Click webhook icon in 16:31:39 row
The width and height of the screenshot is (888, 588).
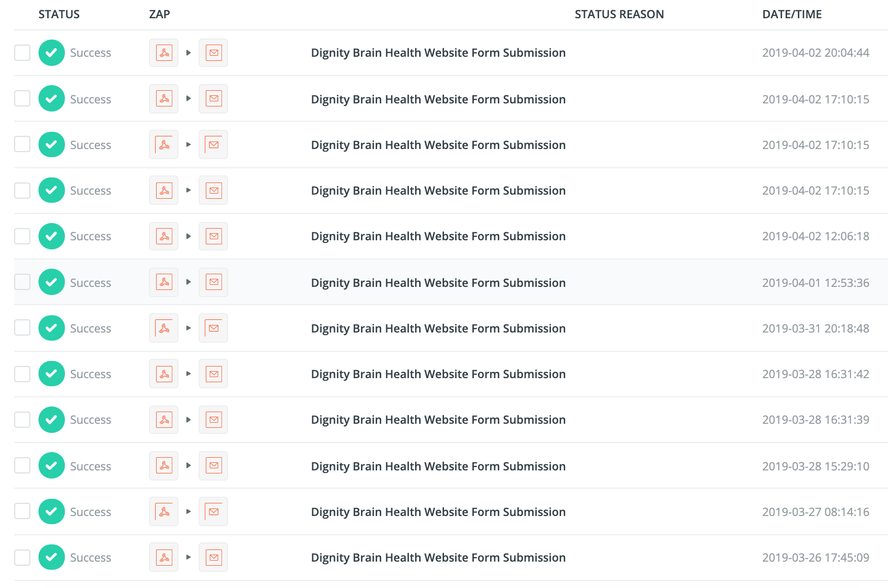[164, 420]
